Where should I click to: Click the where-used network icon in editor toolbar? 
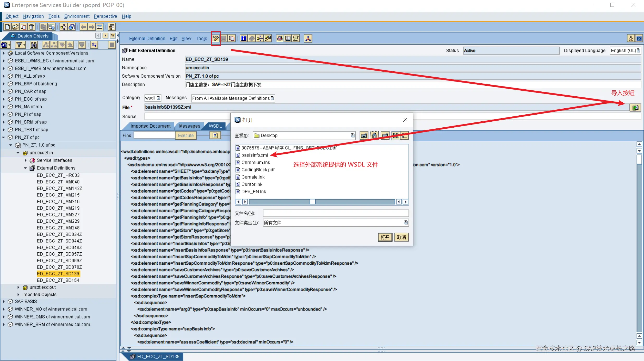(x=308, y=39)
